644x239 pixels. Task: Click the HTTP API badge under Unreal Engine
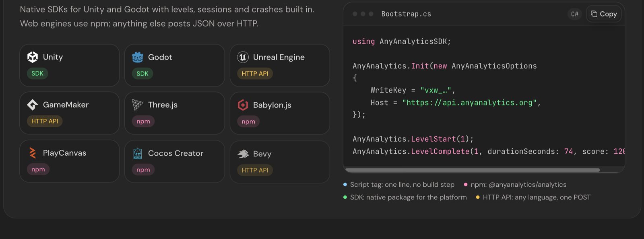click(x=255, y=74)
